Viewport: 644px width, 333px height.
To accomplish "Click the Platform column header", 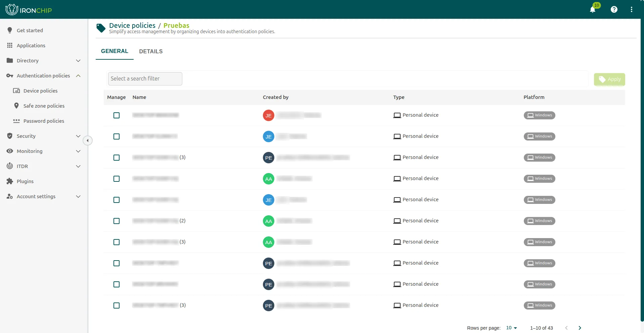I will pos(534,97).
